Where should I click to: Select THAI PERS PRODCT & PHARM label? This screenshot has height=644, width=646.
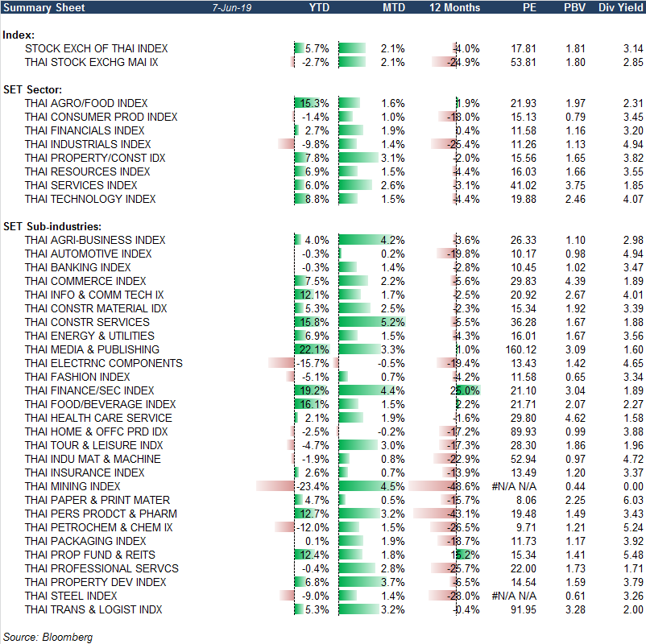101,514
